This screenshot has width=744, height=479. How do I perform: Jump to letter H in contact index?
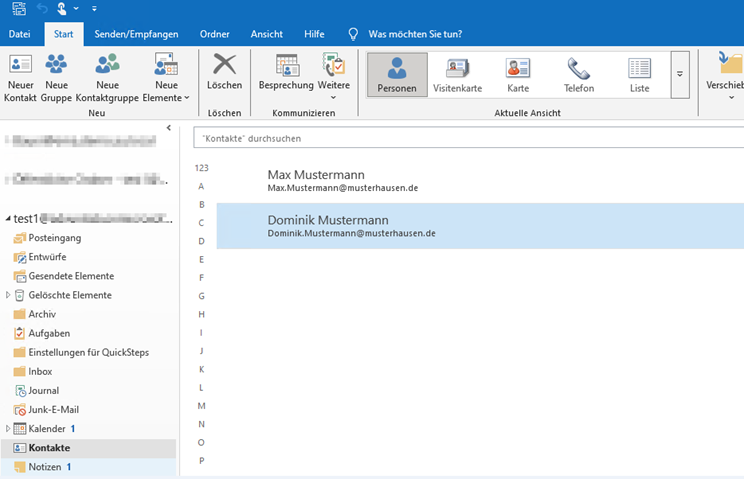coord(201,314)
